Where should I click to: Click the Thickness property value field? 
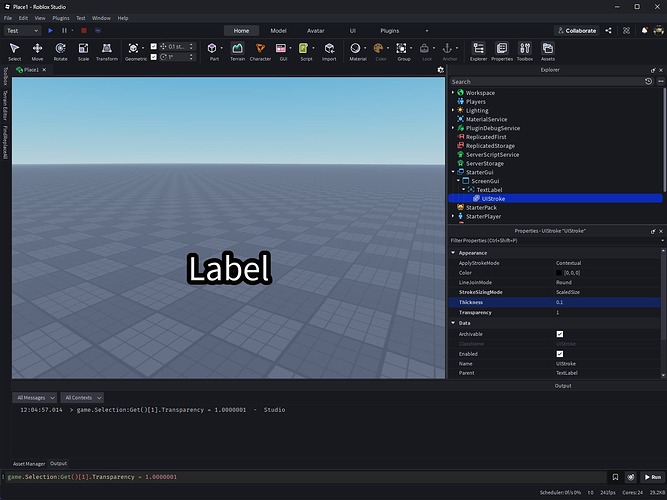607,302
